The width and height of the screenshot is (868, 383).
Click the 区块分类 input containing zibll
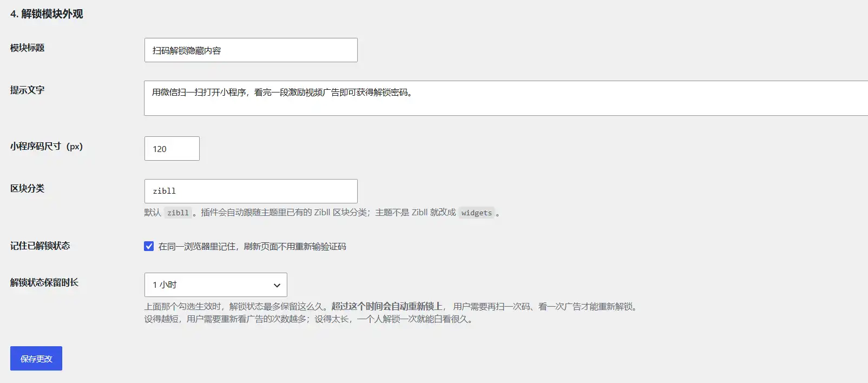click(x=251, y=191)
